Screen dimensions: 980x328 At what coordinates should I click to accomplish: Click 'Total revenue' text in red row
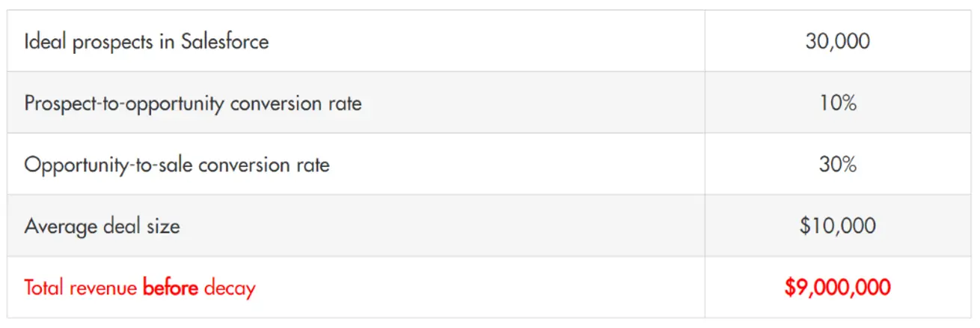coord(81,287)
